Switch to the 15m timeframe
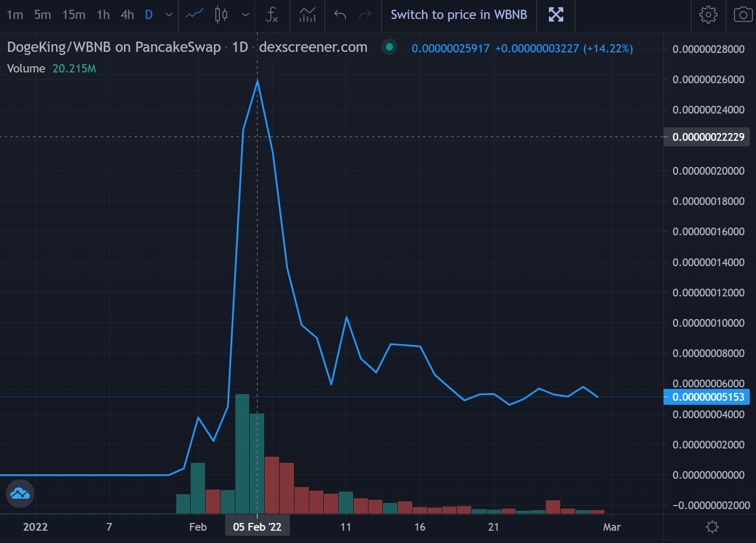The height and width of the screenshot is (543, 756). pyautogui.click(x=73, y=15)
